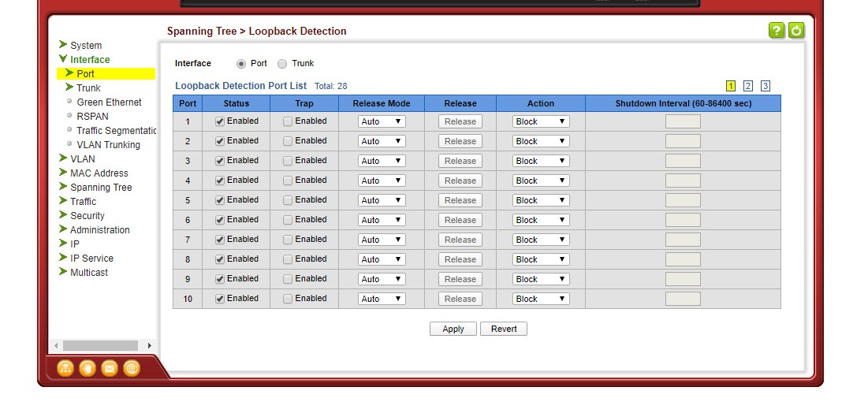Open Release Mode dropdown for port 4
The width and height of the screenshot is (868, 402).
(382, 181)
